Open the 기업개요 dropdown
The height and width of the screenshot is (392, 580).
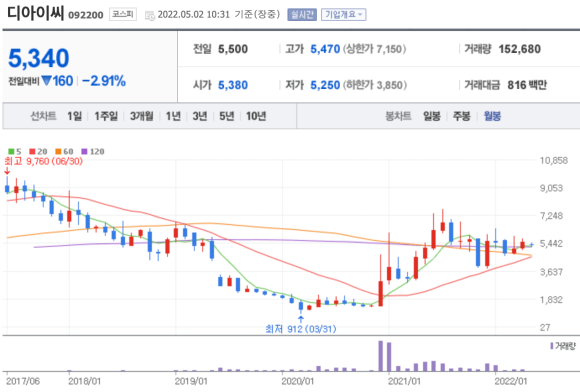tap(343, 14)
